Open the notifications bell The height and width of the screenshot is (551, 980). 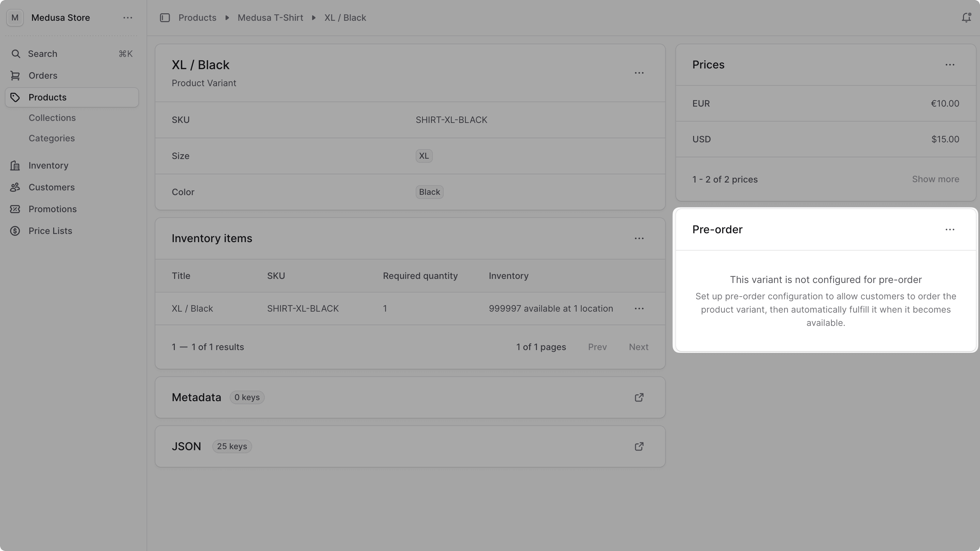[x=966, y=17]
